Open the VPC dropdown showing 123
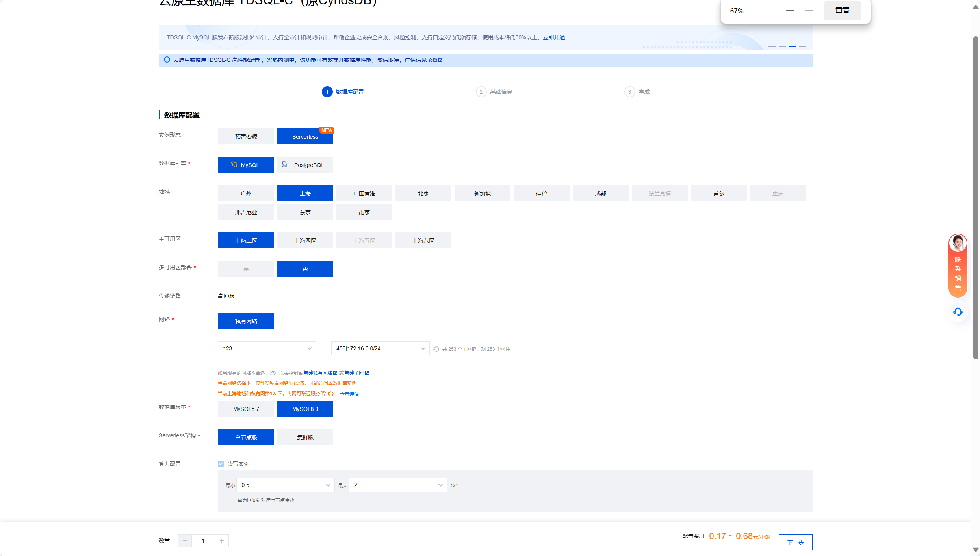Screen dimensions: 980x556 267,348
